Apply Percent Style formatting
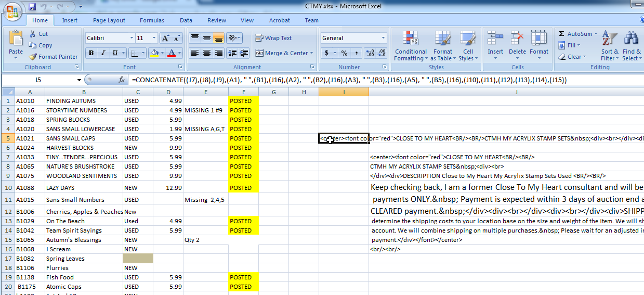Image resolution: width=644 pixels, height=295 pixels. tap(345, 53)
